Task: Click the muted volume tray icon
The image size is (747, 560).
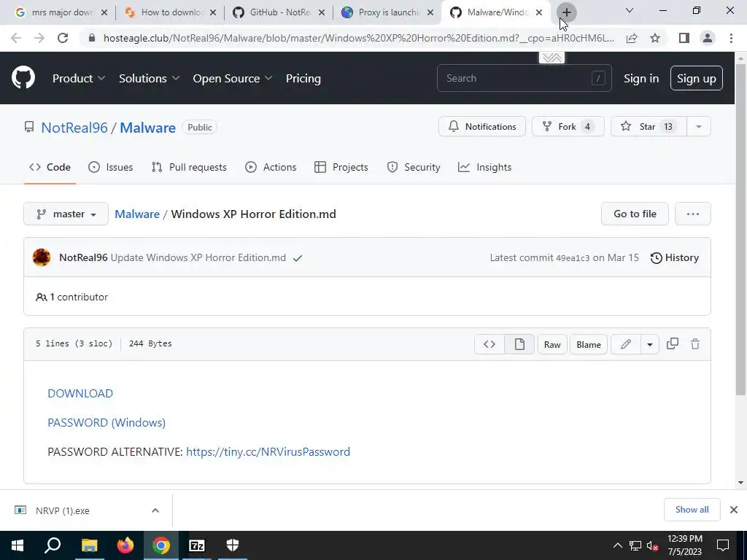Action: (x=653, y=545)
